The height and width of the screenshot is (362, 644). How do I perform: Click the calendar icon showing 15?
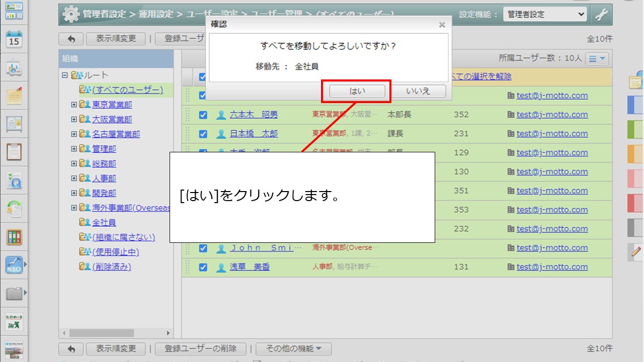coord(14,40)
